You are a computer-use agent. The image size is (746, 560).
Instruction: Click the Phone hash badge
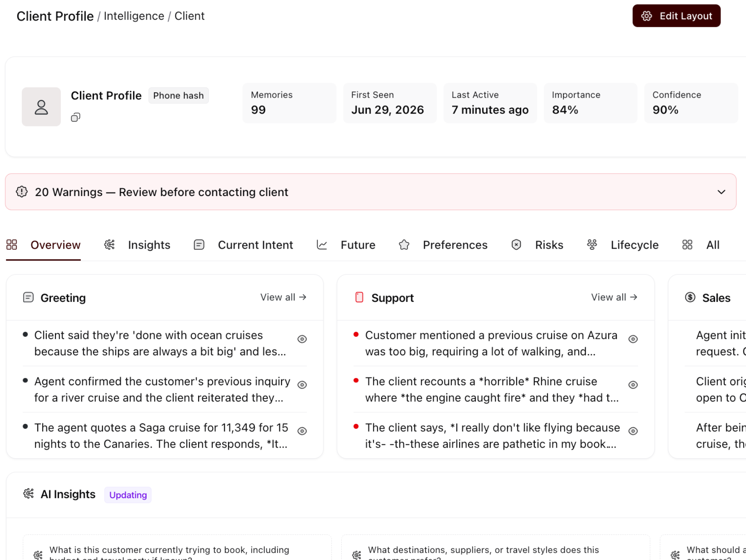coord(178,96)
